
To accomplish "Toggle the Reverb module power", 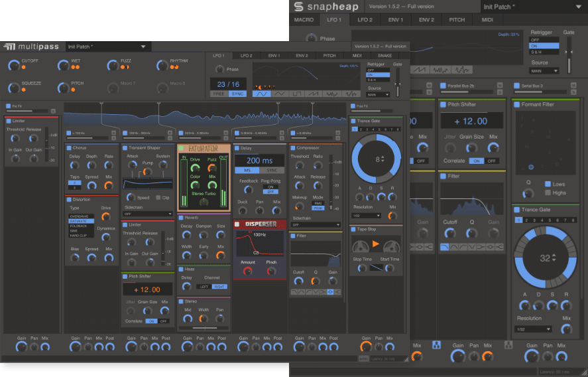I will [x=181, y=218].
